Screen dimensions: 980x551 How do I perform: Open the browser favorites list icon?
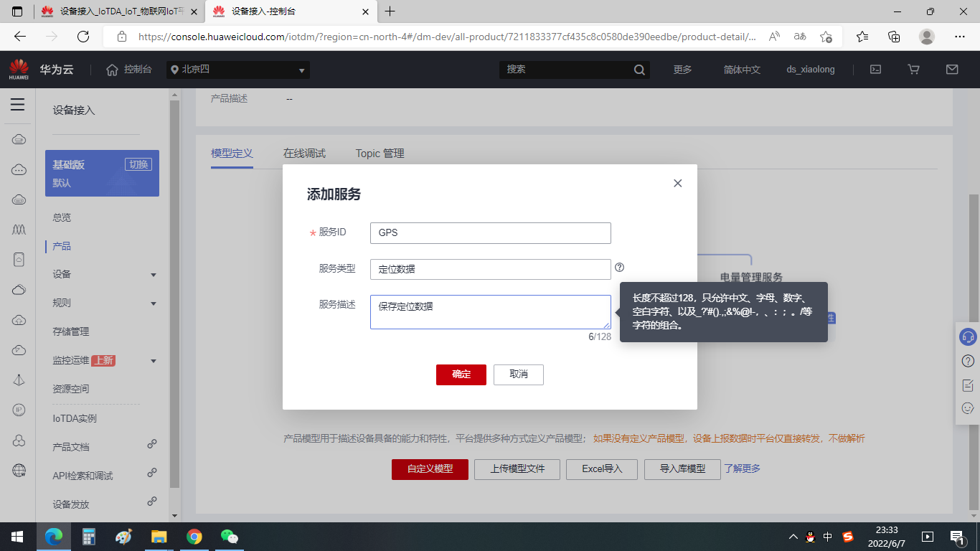click(862, 37)
